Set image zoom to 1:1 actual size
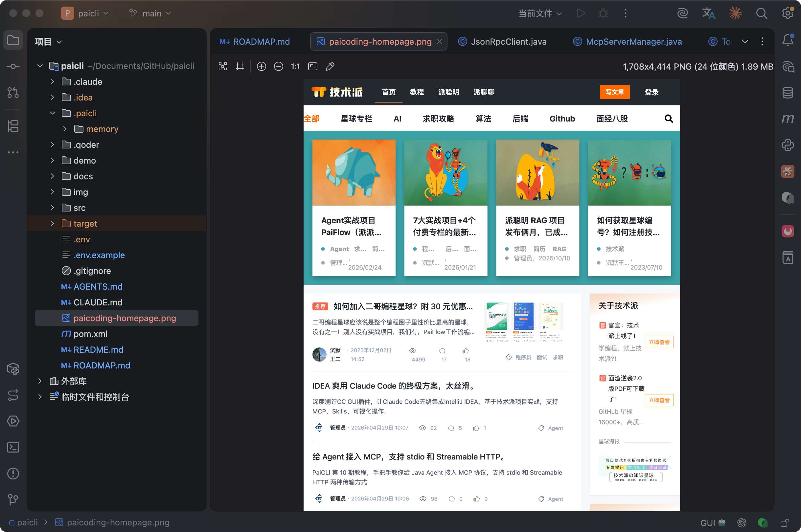The height and width of the screenshot is (532, 801). (296, 66)
